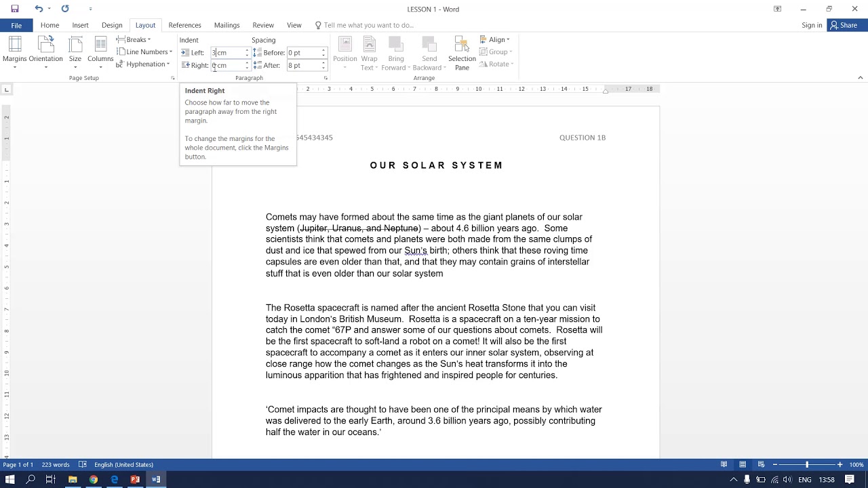The image size is (868, 488).
Task: Open the proofing errors icon in status bar
Action: [x=83, y=465]
